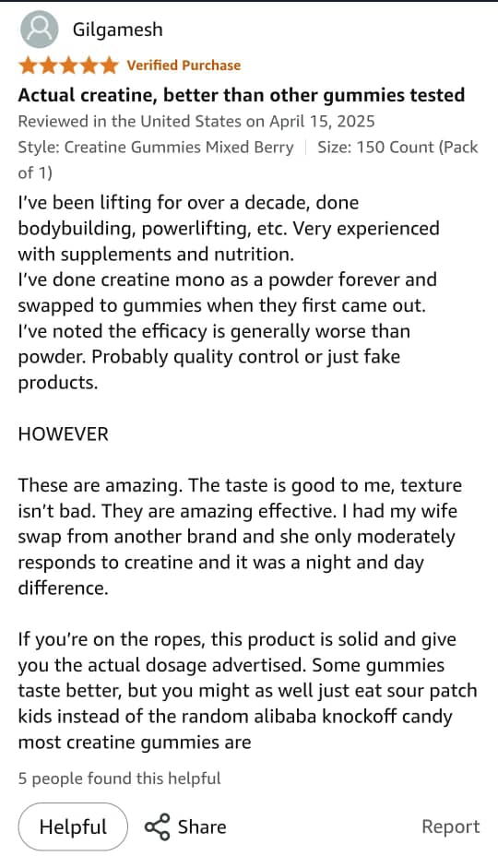Click the Share text label
The width and height of the screenshot is (498, 868).
click(x=201, y=826)
